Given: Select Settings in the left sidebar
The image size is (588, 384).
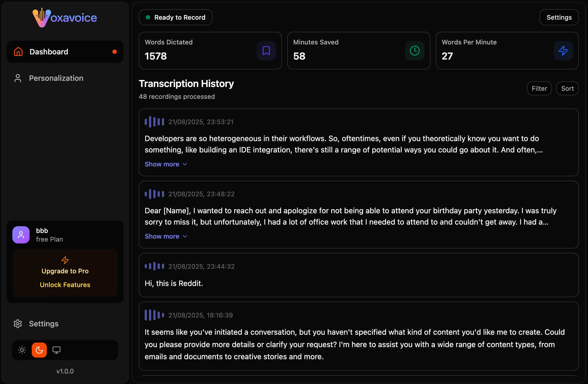Looking at the screenshot, I should [x=44, y=324].
